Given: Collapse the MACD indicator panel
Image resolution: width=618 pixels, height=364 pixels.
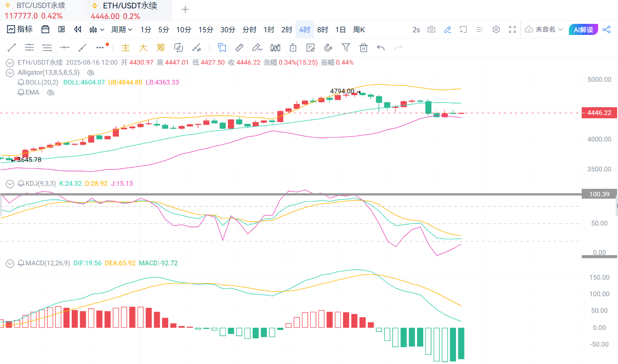Looking at the screenshot, I should coord(10,263).
